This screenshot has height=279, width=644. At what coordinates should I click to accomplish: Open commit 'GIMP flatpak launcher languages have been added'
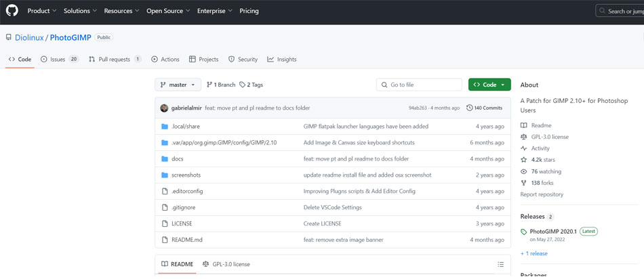pyautogui.click(x=366, y=127)
